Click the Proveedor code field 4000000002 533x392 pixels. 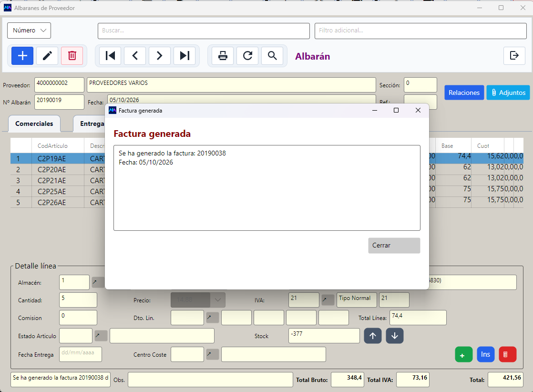pyautogui.click(x=59, y=85)
